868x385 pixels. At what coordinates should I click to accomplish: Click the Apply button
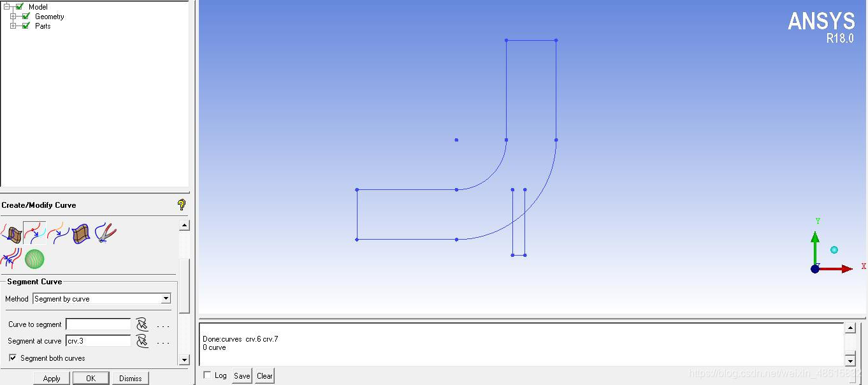pos(52,378)
